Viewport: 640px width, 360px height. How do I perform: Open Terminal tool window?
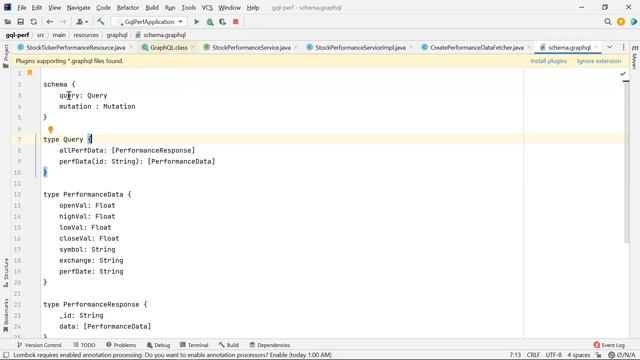point(194,345)
